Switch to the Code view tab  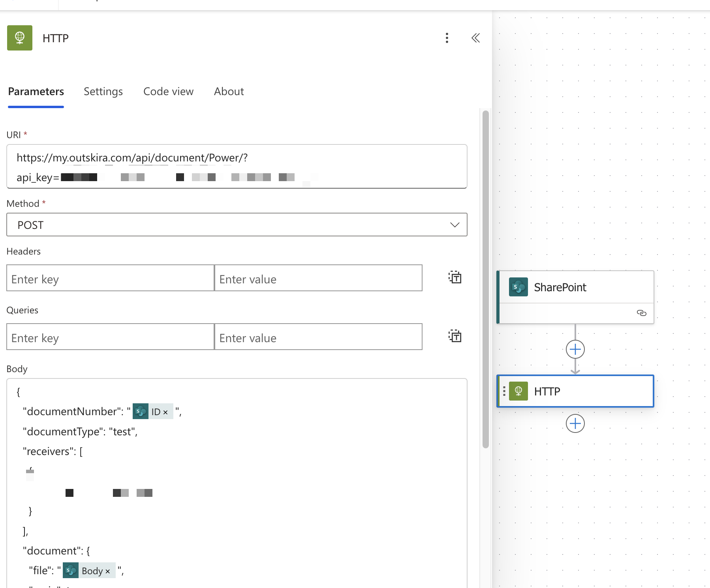click(x=168, y=92)
